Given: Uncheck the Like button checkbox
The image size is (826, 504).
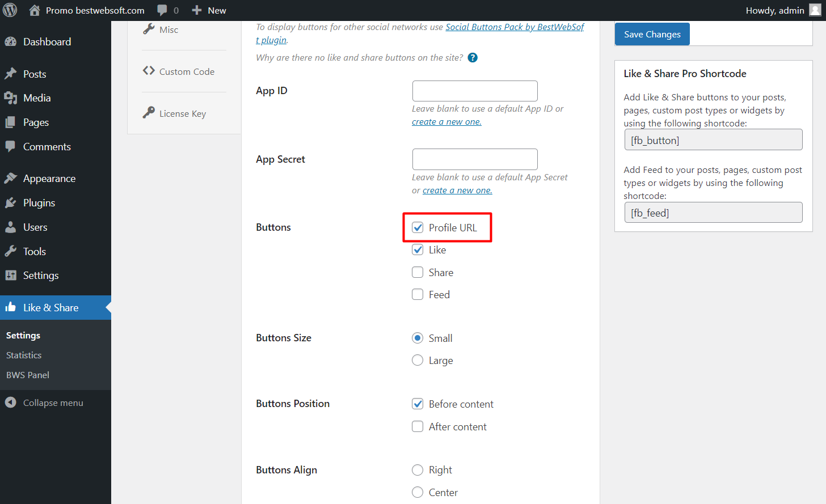Looking at the screenshot, I should 418,249.
